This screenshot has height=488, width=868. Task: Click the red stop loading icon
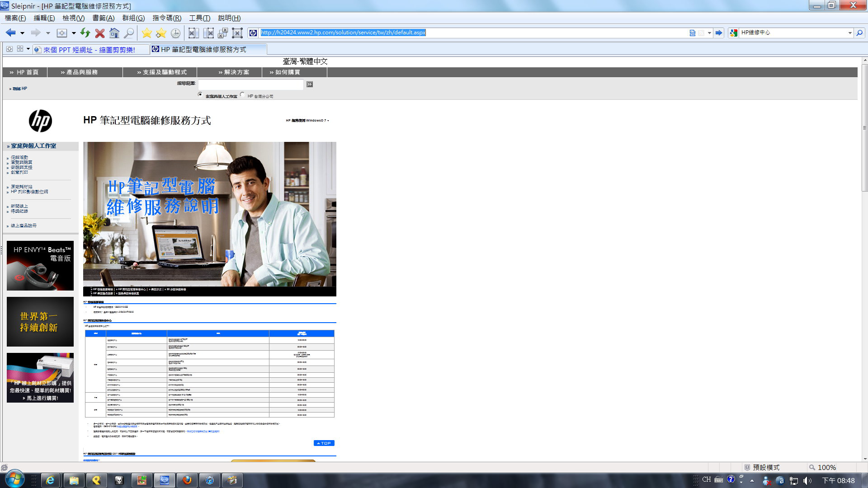(100, 33)
